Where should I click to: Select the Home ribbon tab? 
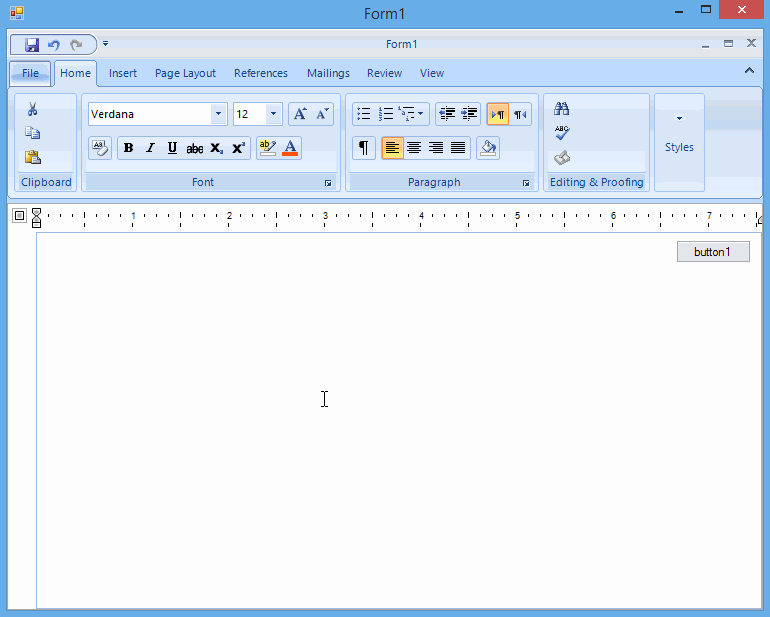click(75, 73)
